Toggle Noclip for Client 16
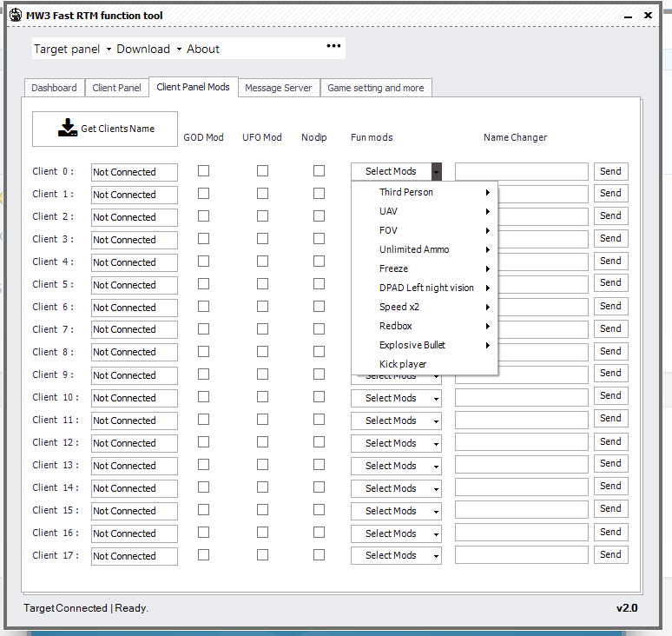672x636 pixels. [x=319, y=533]
